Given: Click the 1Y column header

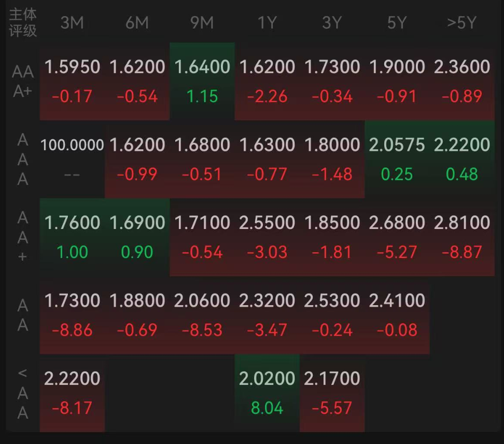Looking at the screenshot, I should pyautogui.click(x=267, y=23).
